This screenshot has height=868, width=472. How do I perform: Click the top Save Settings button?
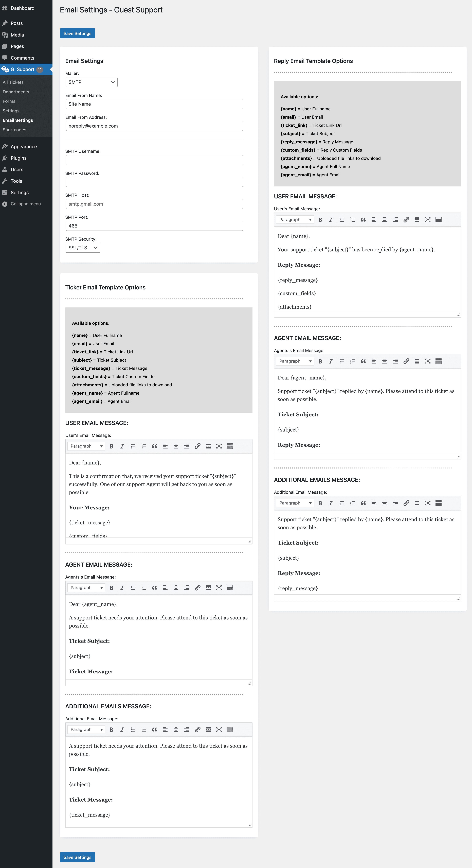pyautogui.click(x=78, y=33)
